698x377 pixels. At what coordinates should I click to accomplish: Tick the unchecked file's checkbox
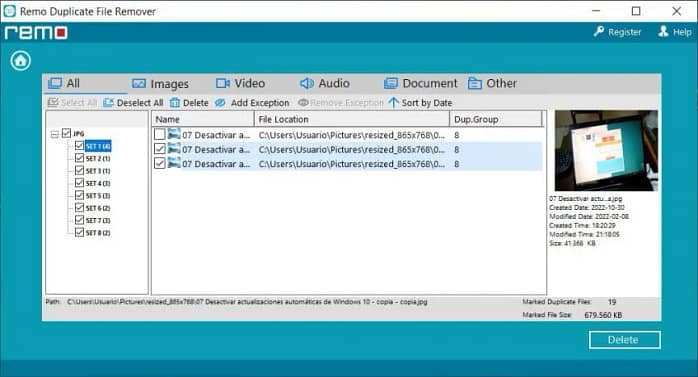point(159,134)
